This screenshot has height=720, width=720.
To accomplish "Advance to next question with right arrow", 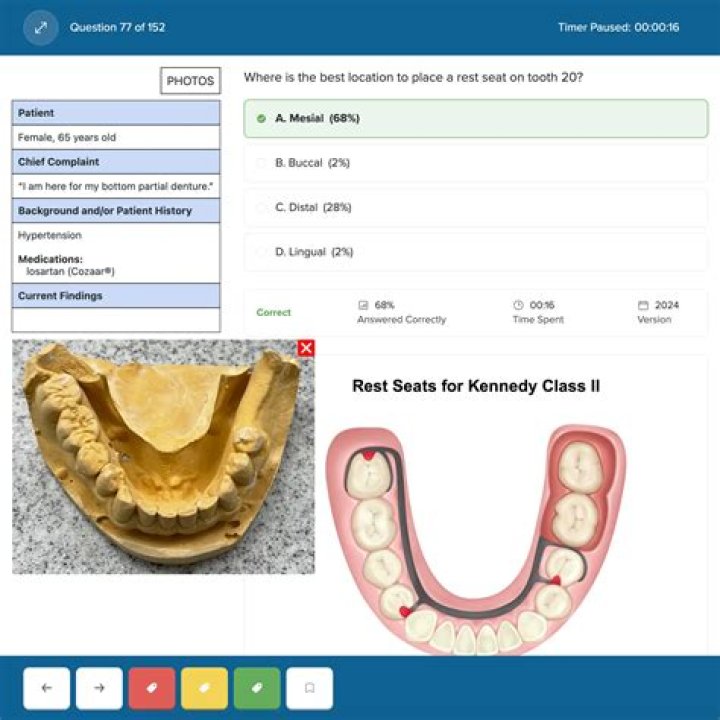I will 99,688.
